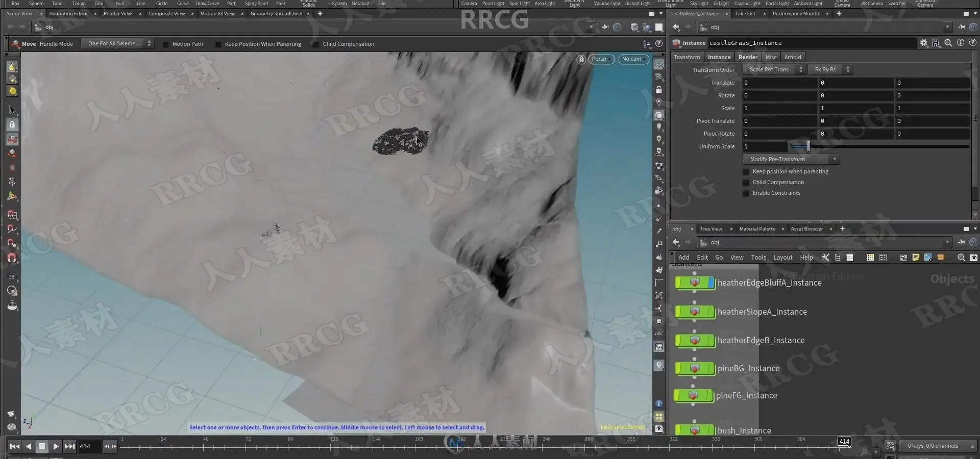Open network Layout menu
Image resolution: width=980 pixels, height=459 pixels.
point(782,258)
